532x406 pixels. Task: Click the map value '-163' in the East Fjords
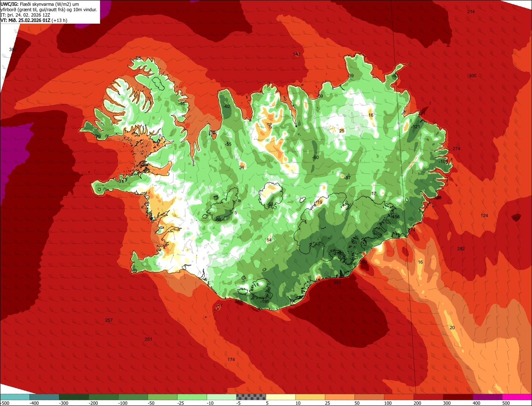click(444, 161)
